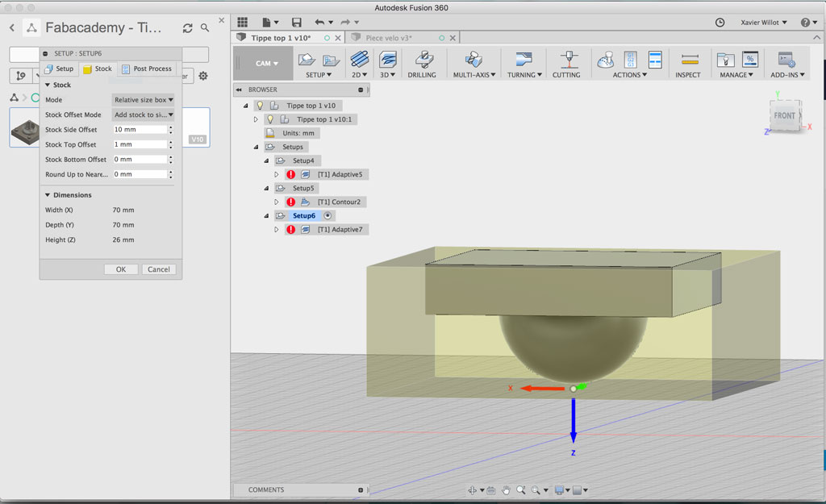826x504 pixels.
Task: Select the 3D adaptive clearing icon
Action: tap(388, 60)
